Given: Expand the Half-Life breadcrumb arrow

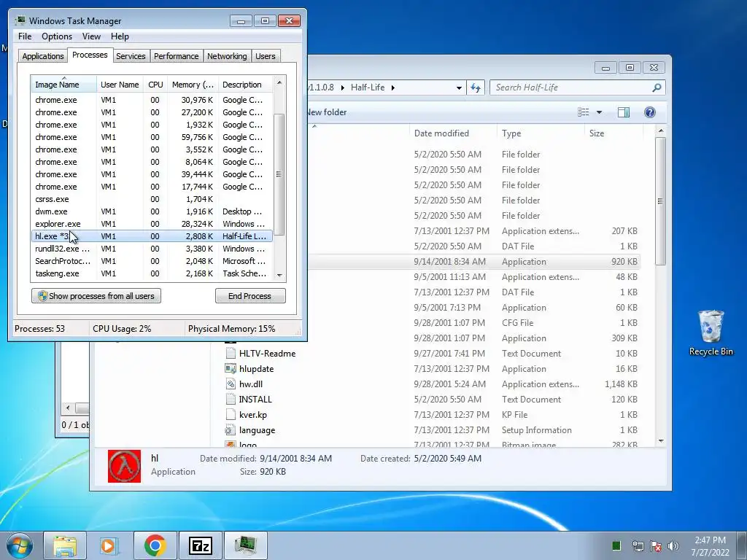Looking at the screenshot, I should tap(393, 87).
